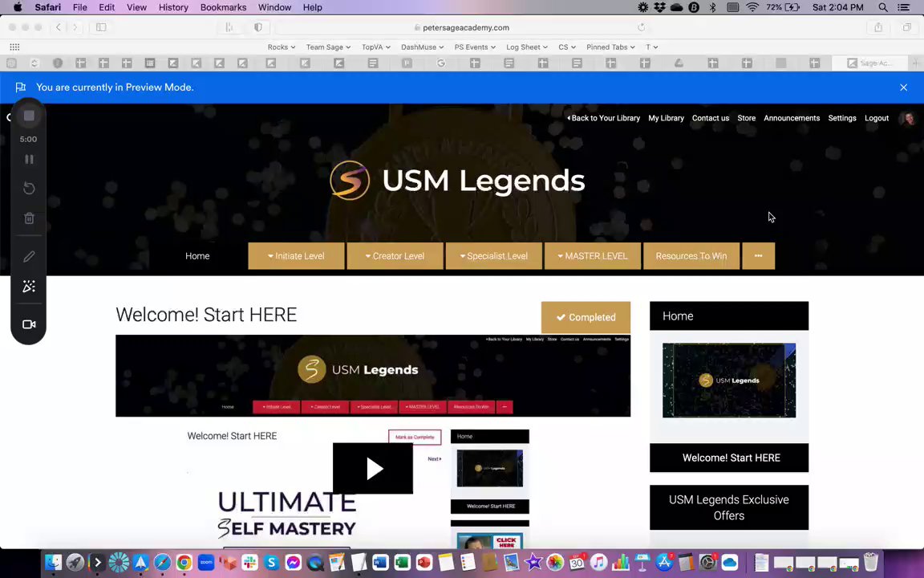This screenshot has height=578, width=924.
Task: Open the Pinned Tabs bookmarks folder
Action: pos(610,47)
